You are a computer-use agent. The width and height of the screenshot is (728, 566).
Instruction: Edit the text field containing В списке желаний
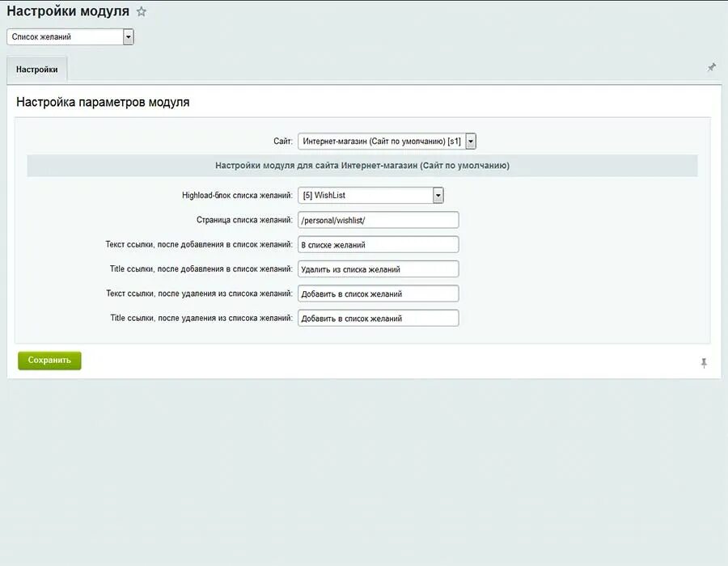tap(379, 244)
